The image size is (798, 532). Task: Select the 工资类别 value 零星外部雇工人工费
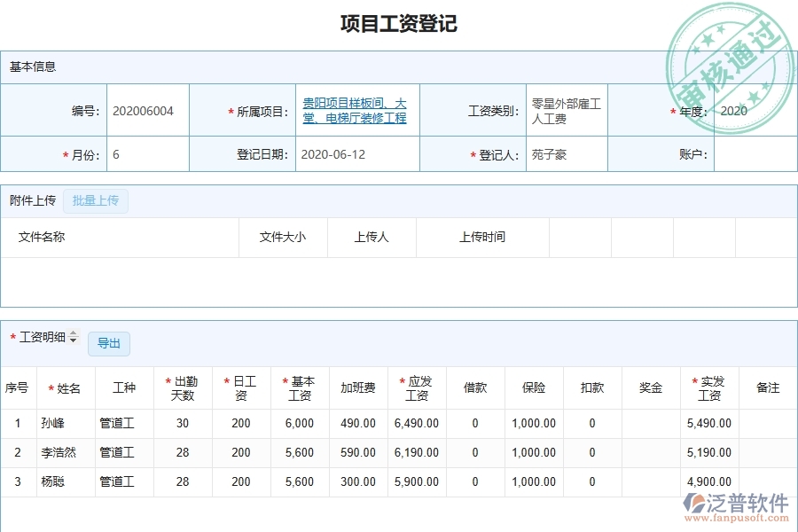point(566,110)
